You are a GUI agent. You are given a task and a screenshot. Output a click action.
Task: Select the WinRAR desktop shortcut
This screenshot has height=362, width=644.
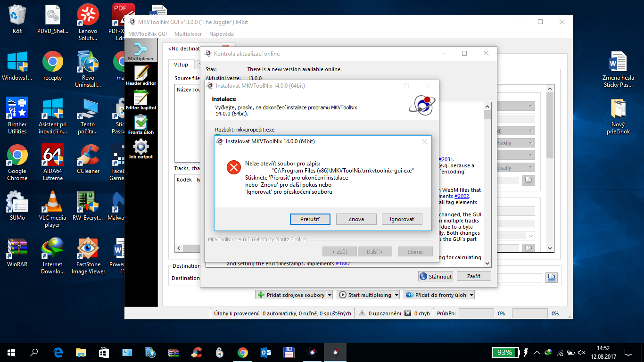pyautogui.click(x=17, y=253)
